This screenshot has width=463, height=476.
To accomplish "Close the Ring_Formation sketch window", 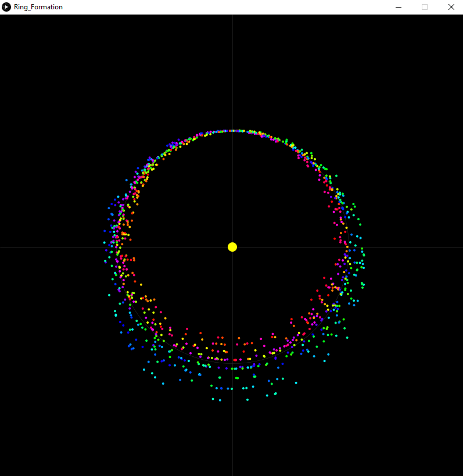I will click(x=451, y=7).
